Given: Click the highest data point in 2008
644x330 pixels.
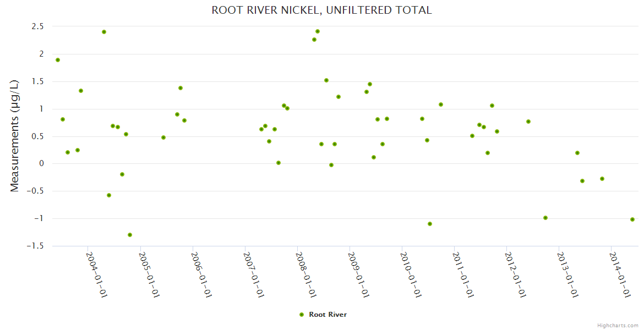Looking at the screenshot, I should (318, 31).
